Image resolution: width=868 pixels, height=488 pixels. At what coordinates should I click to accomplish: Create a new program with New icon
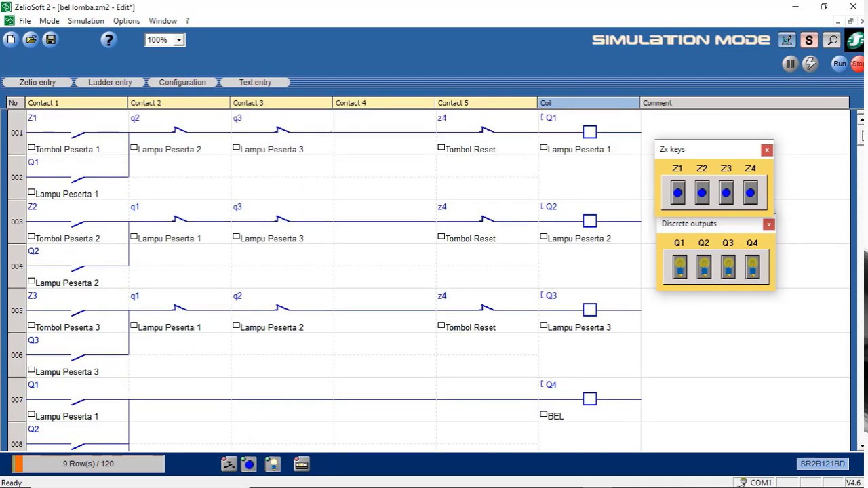click(11, 40)
